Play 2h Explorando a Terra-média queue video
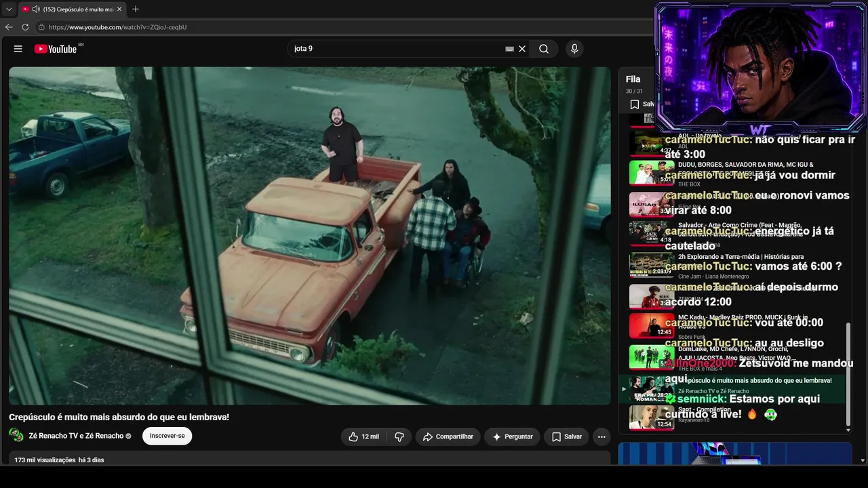Viewport: 868px width, 488px height. point(732,265)
